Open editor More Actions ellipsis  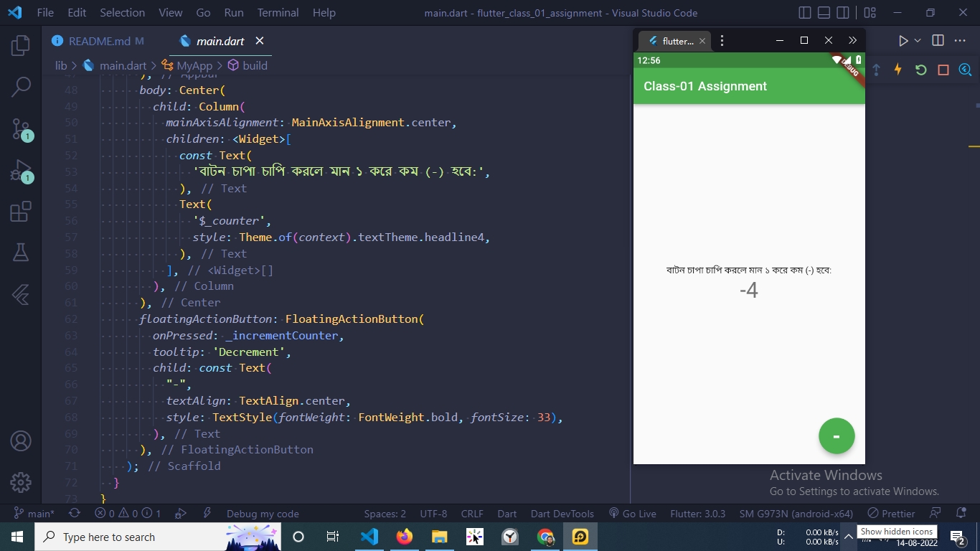(x=961, y=41)
